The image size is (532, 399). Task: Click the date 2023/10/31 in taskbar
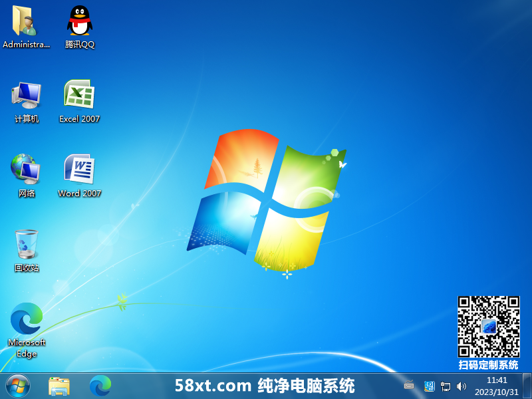[497, 392]
